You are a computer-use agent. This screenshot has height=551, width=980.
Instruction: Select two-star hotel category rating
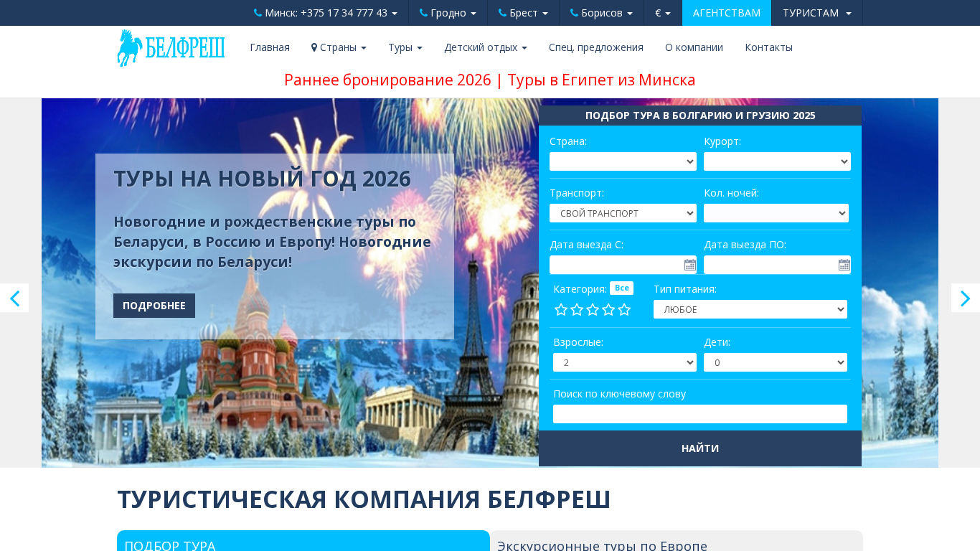(x=577, y=310)
